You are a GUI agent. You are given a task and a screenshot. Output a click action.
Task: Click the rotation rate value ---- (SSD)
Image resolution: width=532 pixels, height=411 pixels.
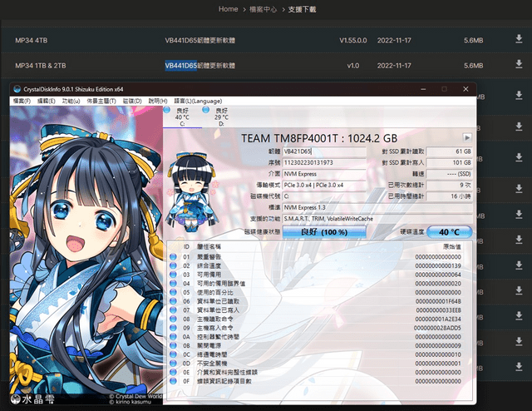[x=449, y=174]
